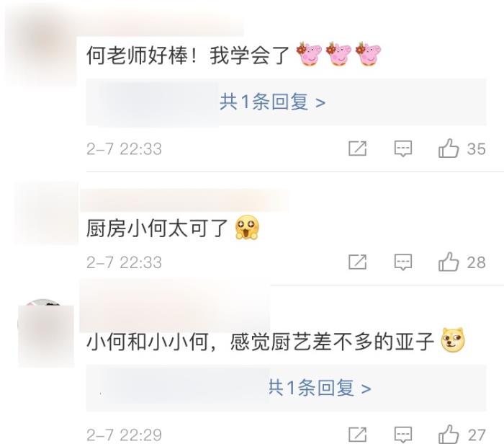Expand 共1条回复 under the 小何和小小何 comment
This screenshot has height=444, width=504.
pyautogui.click(x=320, y=388)
